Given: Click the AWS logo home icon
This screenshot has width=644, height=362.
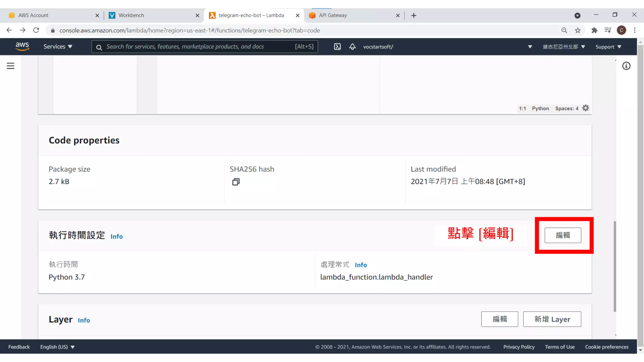Looking at the screenshot, I should tap(22, 47).
